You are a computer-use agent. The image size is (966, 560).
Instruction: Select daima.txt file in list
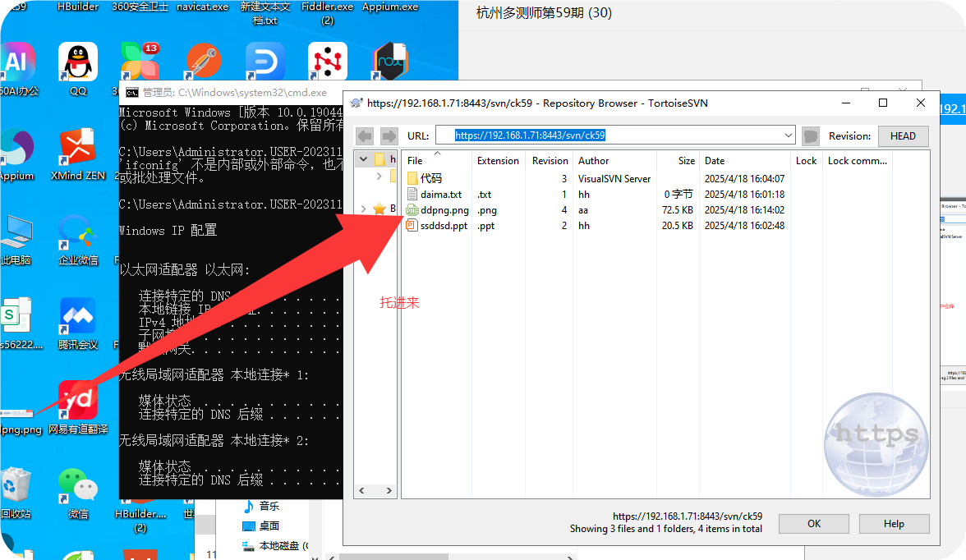pos(441,194)
